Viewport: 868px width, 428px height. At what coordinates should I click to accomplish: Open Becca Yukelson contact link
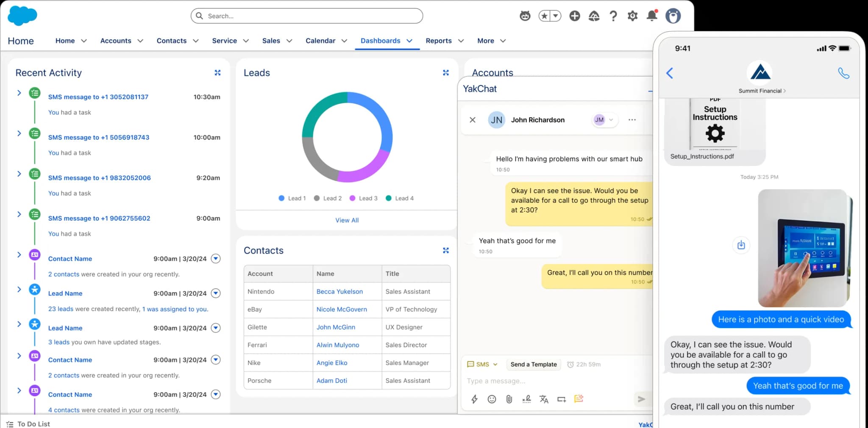pyautogui.click(x=339, y=292)
